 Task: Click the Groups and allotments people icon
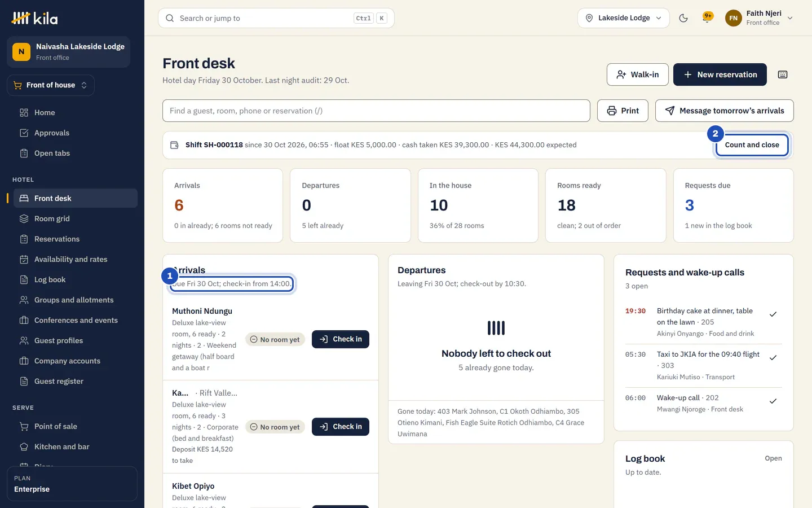pyautogui.click(x=24, y=300)
